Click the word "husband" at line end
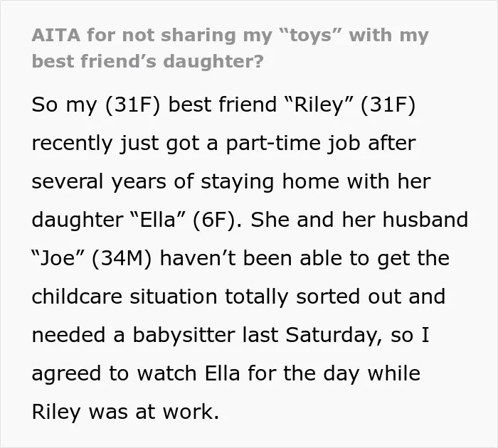498x448 pixels. click(425, 220)
